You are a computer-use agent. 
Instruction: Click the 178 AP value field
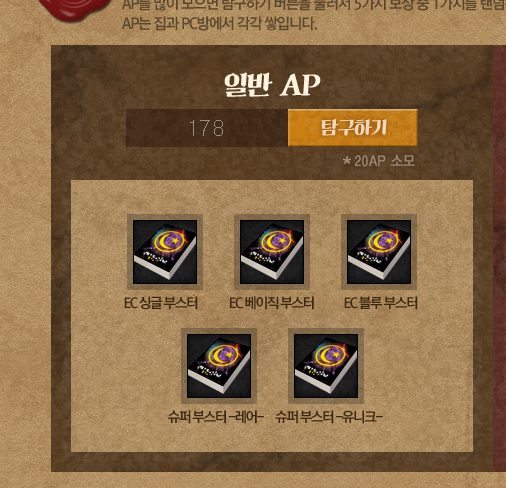[207, 128]
